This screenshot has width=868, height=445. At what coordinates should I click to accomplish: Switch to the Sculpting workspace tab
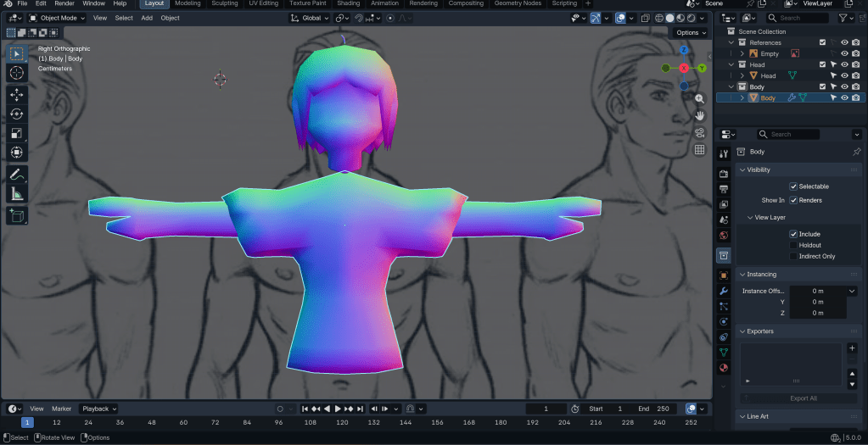225,3
